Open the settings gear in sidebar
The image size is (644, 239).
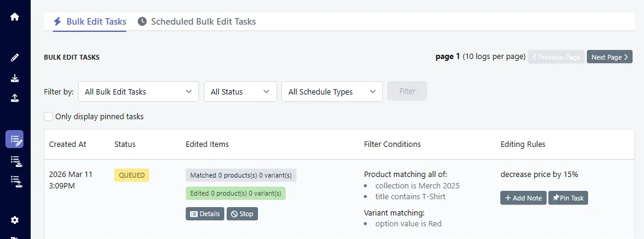pos(15,220)
